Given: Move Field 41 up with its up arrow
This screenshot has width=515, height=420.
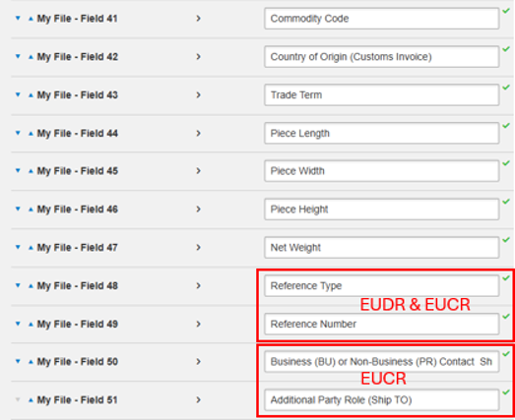Looking at the screenshot, I should point(31,19).
